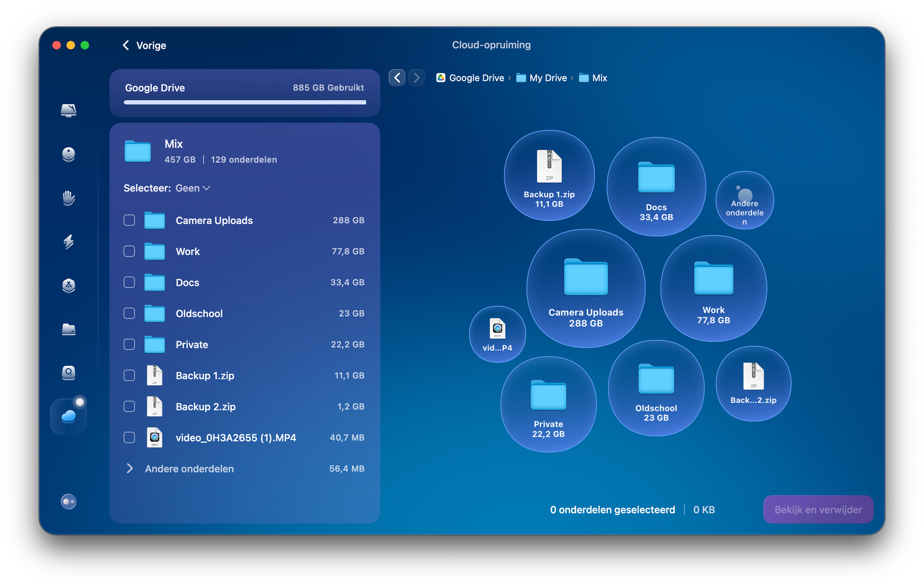This screenshot has height=587, width=924.
Task: Open the Selecteer Geen dropdown
Action: pos(192,188)
